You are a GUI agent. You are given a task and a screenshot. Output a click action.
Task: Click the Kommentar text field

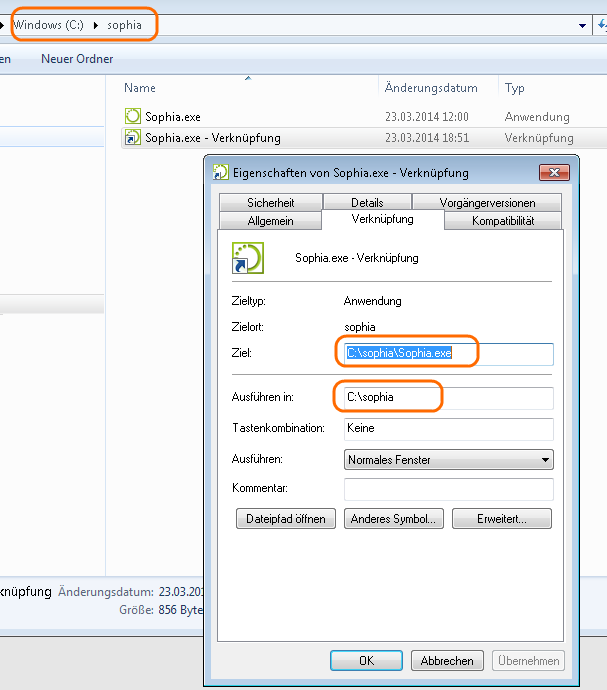[x=448, y=489]
